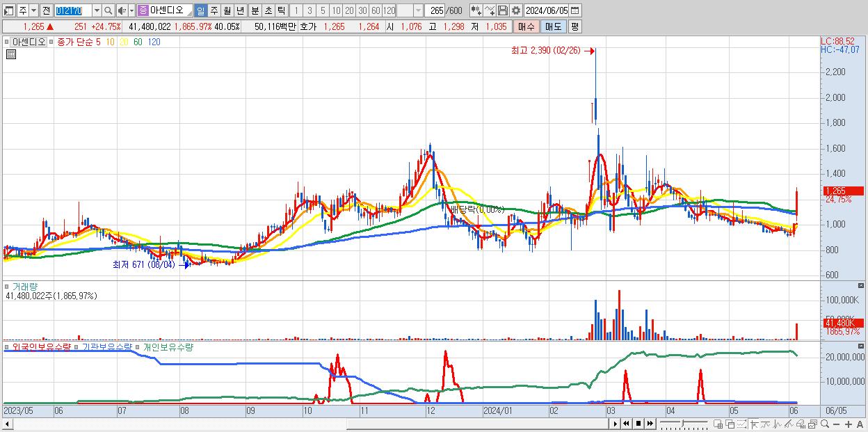Click the stock code input 012170

click(73, 10)
